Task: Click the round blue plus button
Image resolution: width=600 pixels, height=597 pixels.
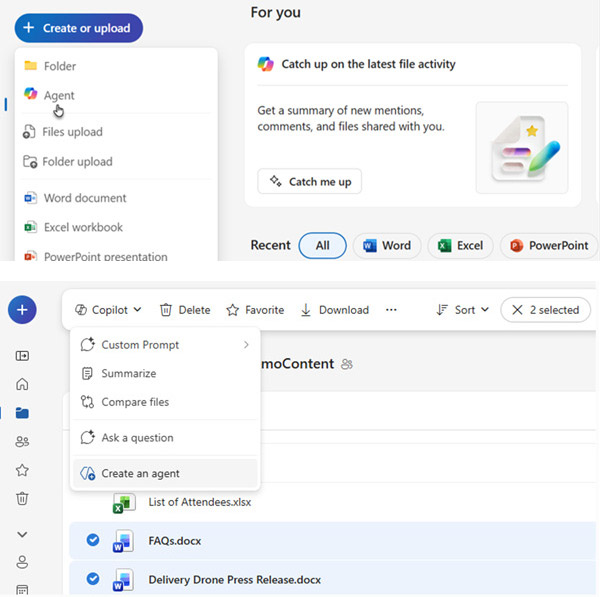Action: pos(22,310)
